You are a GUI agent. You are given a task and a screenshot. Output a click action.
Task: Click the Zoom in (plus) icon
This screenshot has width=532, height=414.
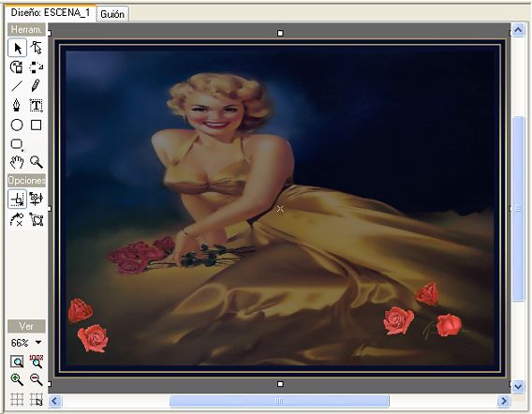(x=17, y=379)
